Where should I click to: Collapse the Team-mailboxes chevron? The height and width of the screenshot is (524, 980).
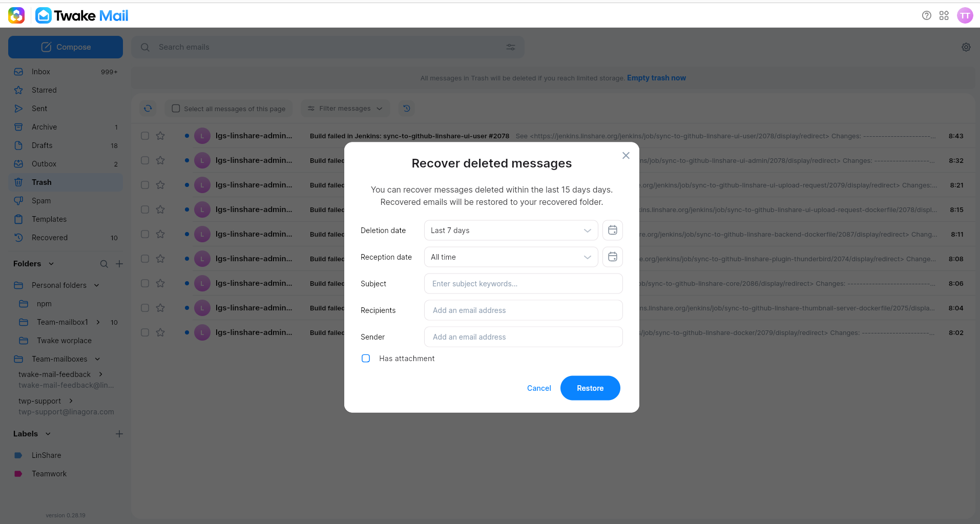tap(97, 359)
